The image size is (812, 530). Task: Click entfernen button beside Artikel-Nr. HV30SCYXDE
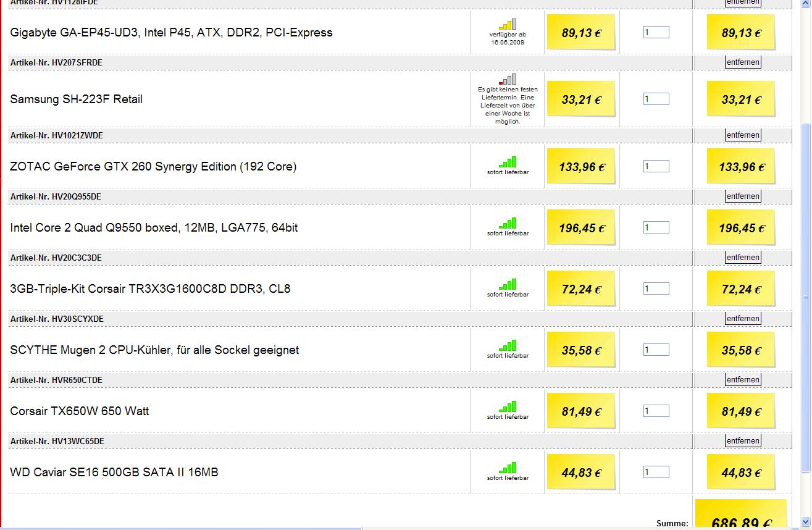[743, 319]
